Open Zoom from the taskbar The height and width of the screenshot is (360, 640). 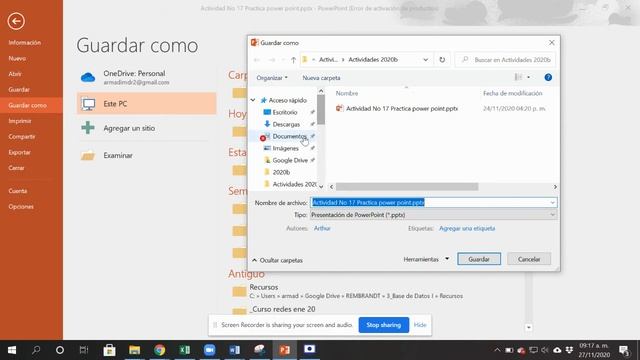click(209, 350)
